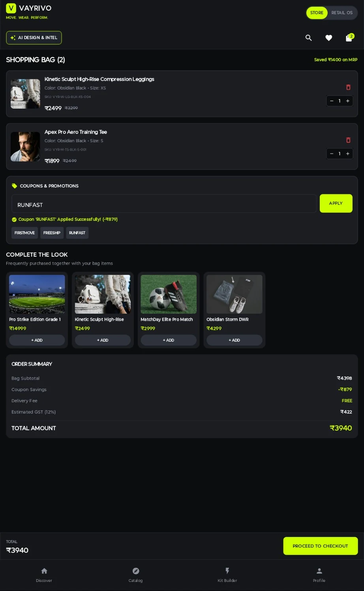Click the coupon tag icon
This screenshot has height=591, width=364.
(15, 186)
